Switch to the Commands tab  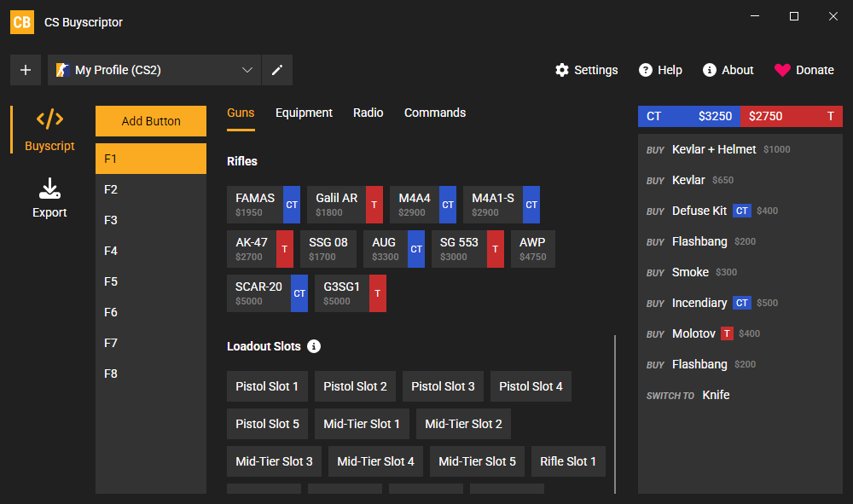(435, 113)
